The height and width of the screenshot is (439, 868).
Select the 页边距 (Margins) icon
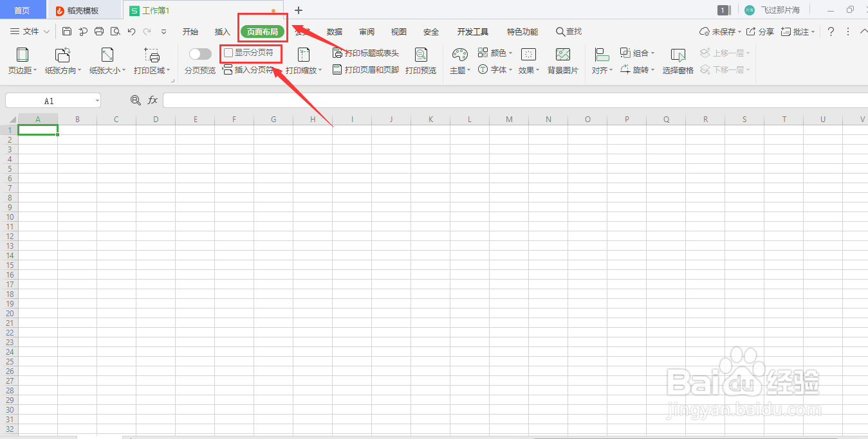click(21, 61)
